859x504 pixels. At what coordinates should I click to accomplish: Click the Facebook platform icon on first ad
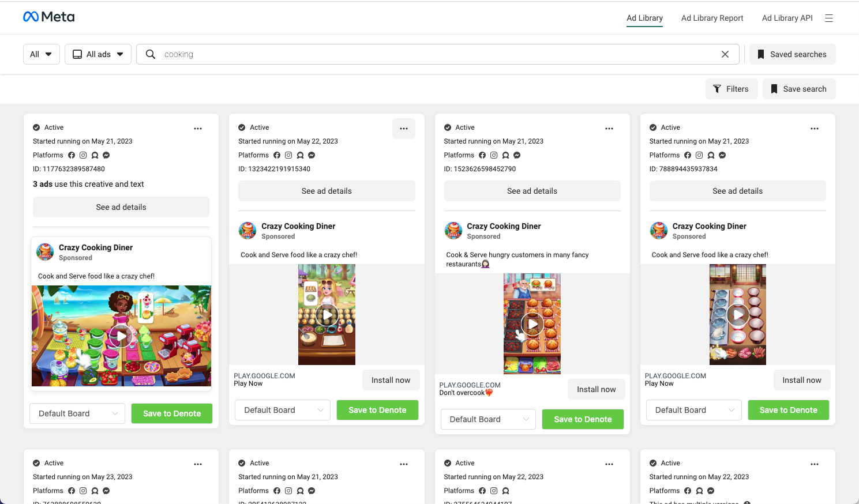[71, 155]
